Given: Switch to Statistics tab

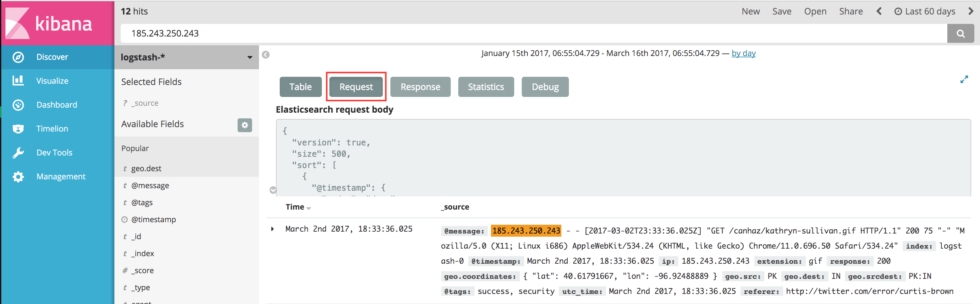Looking at the screenshot, I should (x=486, y=87).
